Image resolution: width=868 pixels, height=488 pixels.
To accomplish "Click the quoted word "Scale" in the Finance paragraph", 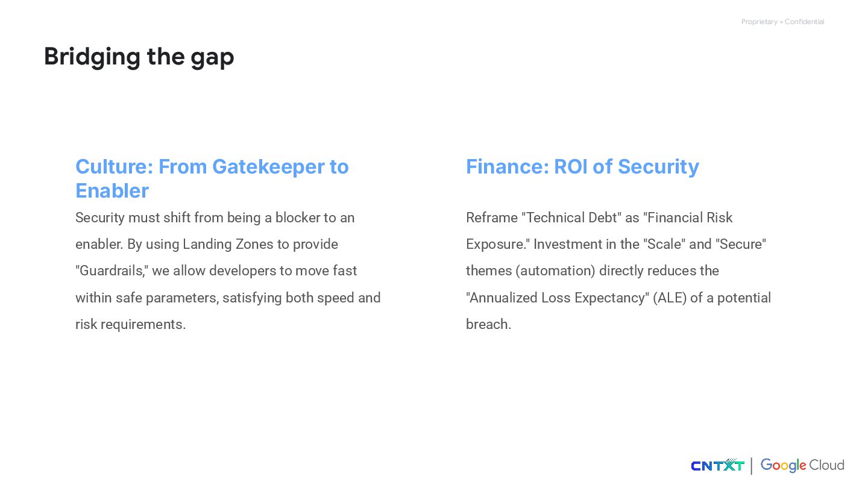I will [x=664, y=244].
